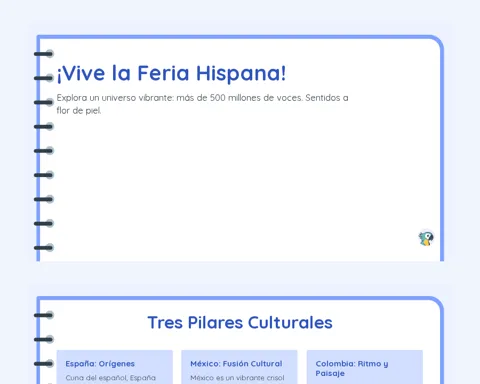Image resolution: width=480 pixels, height=384 pixels.
Task: Click the Cuna del español description text
Action: (x=111, y=378)
